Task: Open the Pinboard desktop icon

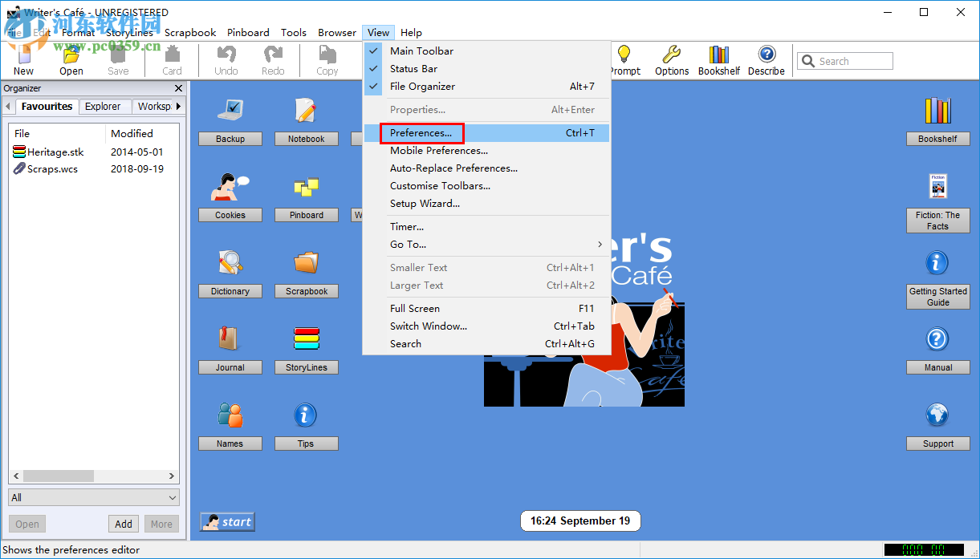Action: (306, 187)
